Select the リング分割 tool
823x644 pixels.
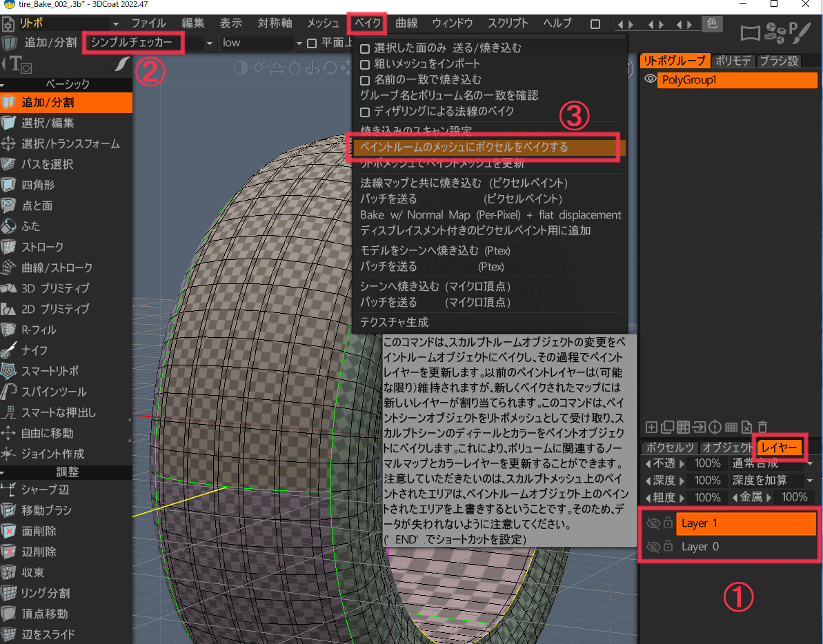(66, 593)
